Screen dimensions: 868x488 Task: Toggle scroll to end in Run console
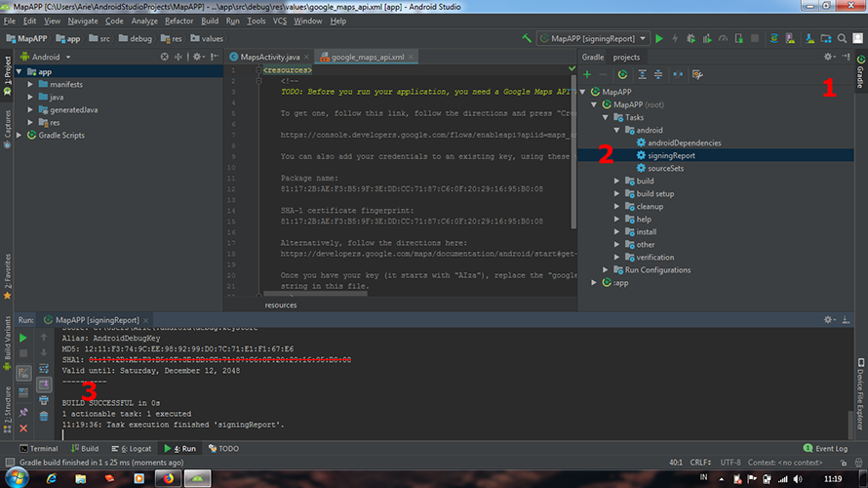(x=44, y=384)
